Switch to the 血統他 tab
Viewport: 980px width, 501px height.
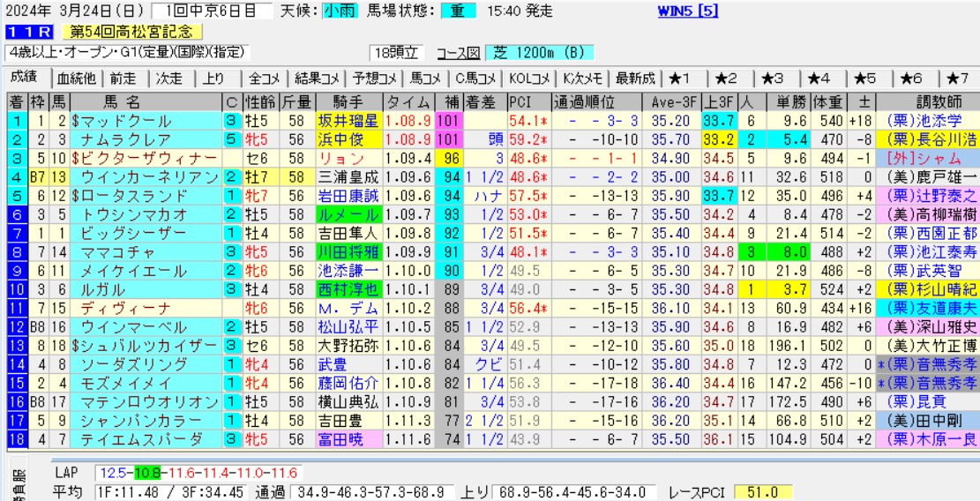79,78
